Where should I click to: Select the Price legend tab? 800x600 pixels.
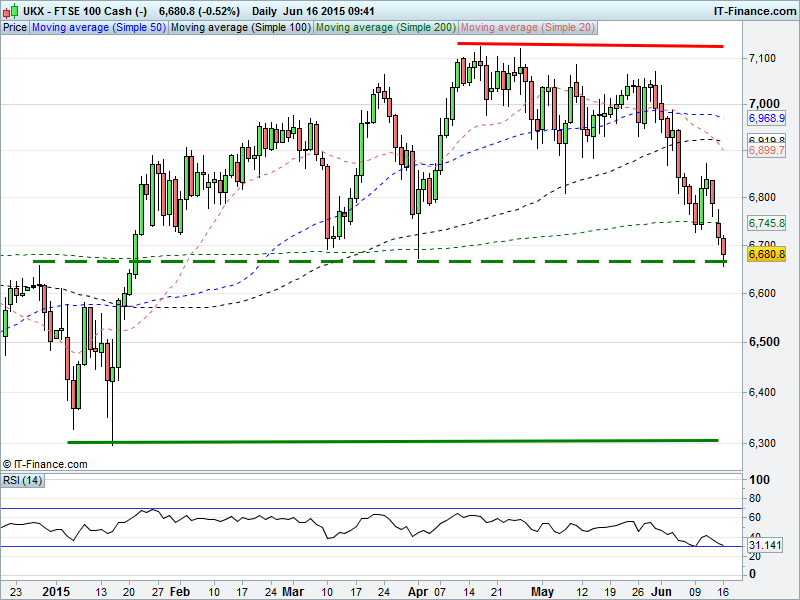click(x=15, y=28)
